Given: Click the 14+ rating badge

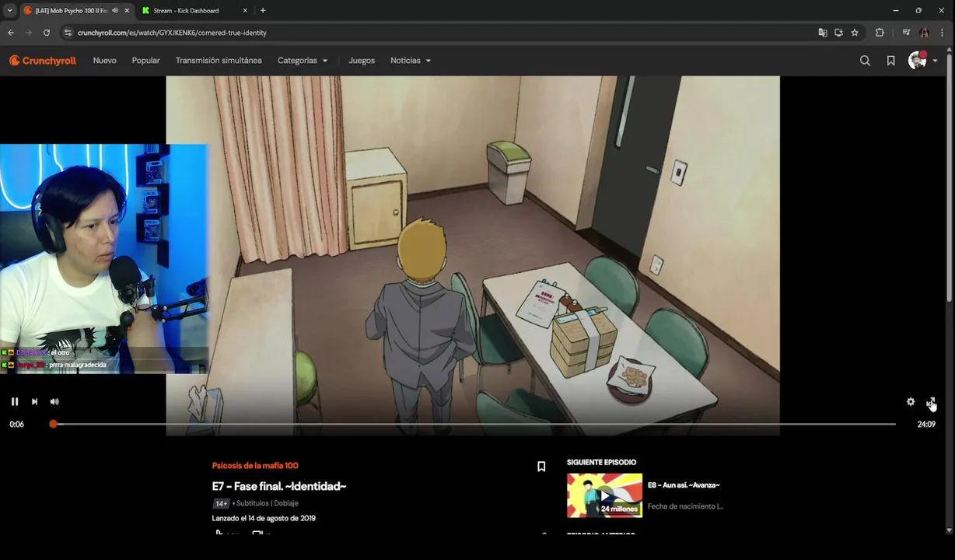Looking at the screenshot, I should 222,503.
